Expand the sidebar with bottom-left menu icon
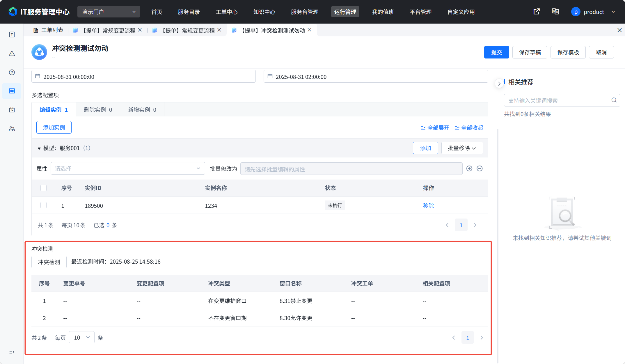Viewport: 625px width, 364px height. [12, 353]
